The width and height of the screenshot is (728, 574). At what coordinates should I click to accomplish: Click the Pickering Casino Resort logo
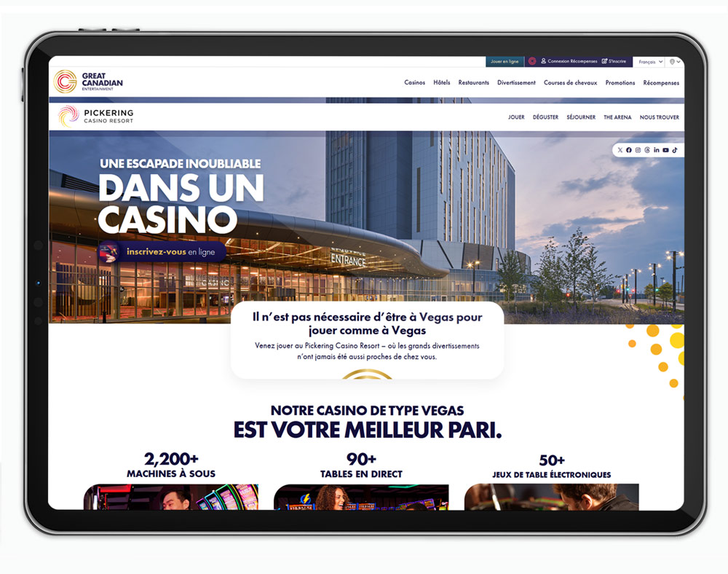pos(95,116)
